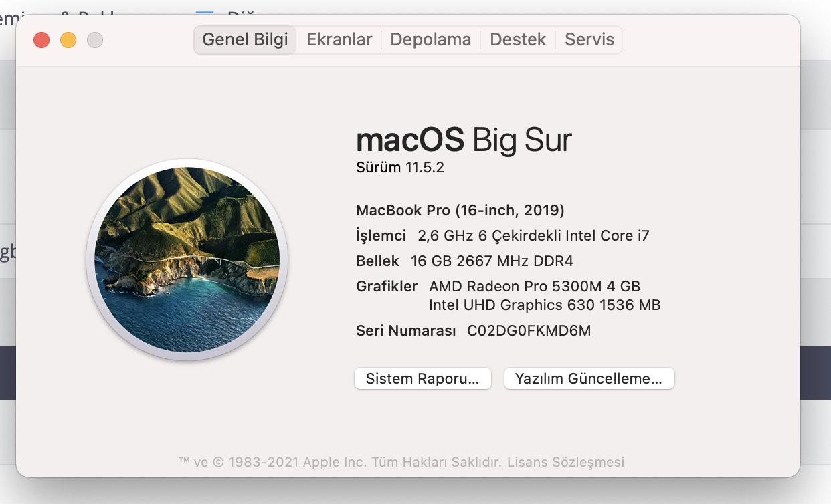The height and width of the screenshot is (504, 831).
Task: Open the Ekranlar tab
Action: pyautogui.click(x=339, y=40)
